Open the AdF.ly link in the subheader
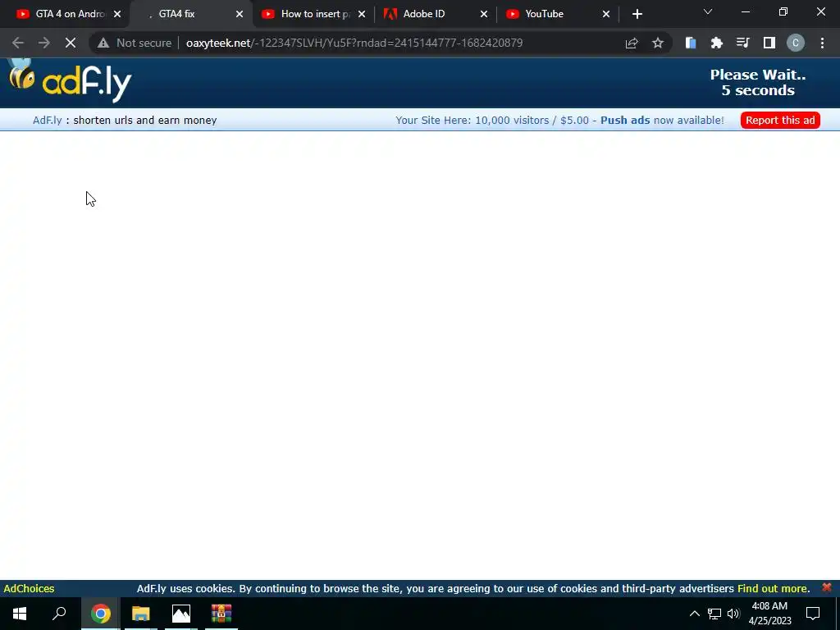This screenshot has height=630, width=840. (47, 120)
